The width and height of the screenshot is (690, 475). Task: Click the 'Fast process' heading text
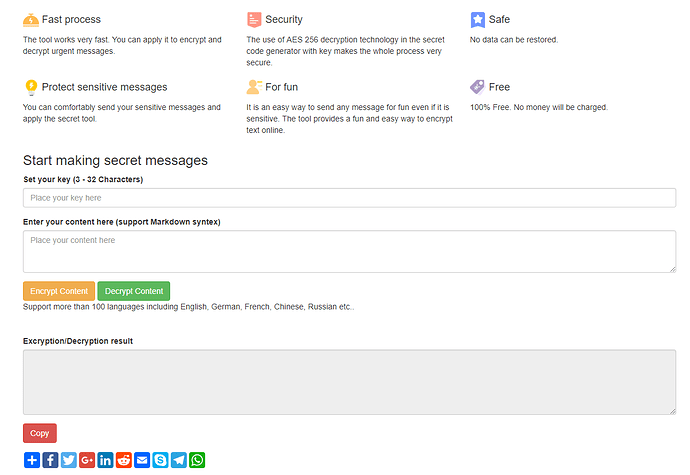tap(71, 19)
